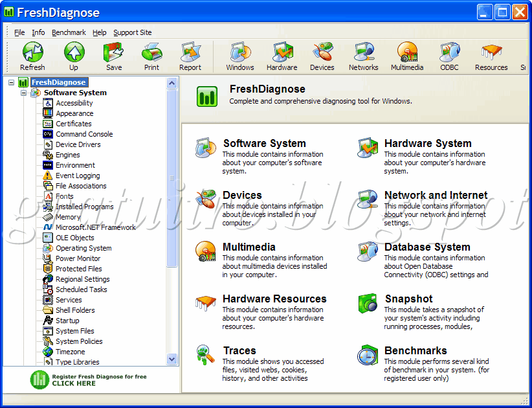The image size is (532, 408).
Task: Click the Refresh toolbar icon
Action: [32, 52]
